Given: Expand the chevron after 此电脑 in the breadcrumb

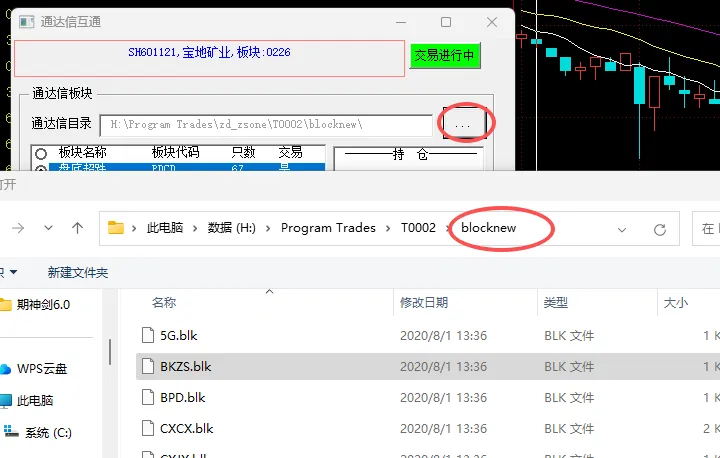Looking at the screenshot, I should [x=195, y=228].
